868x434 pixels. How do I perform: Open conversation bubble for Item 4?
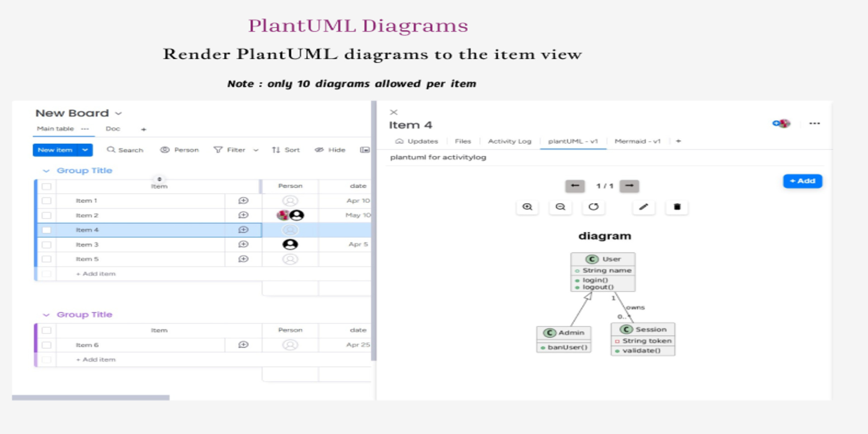(x=243, y=230)
